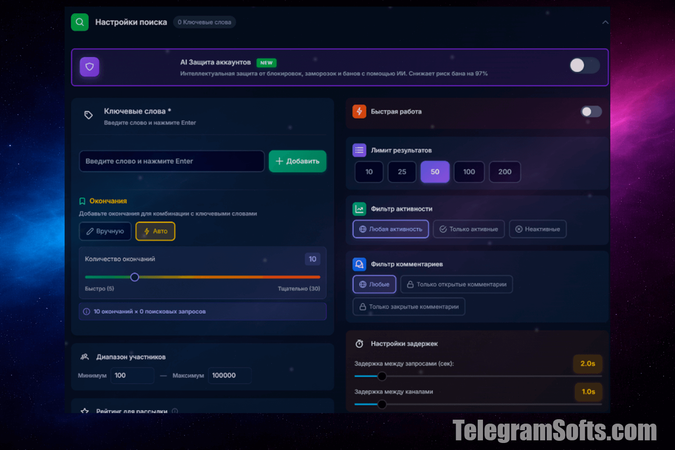Enable the AI Защита аккаунтов toggle
This screenshot has width=675, height=450.
pos(584,66)
